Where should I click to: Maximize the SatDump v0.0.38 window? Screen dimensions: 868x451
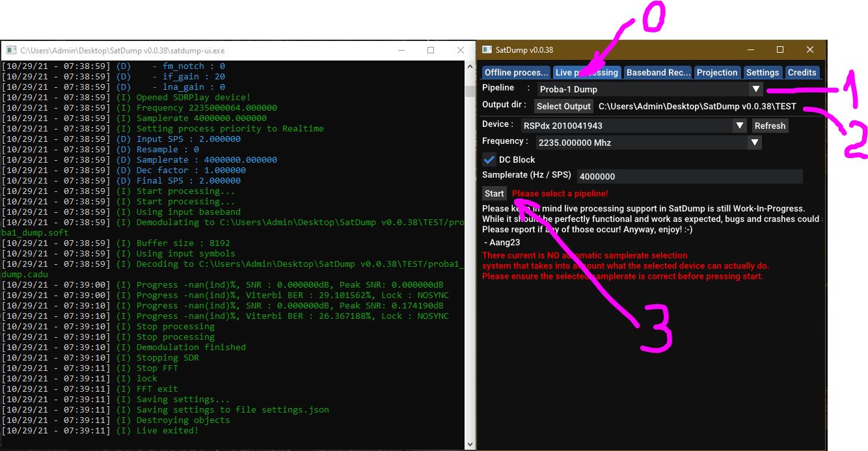point(780,50)
